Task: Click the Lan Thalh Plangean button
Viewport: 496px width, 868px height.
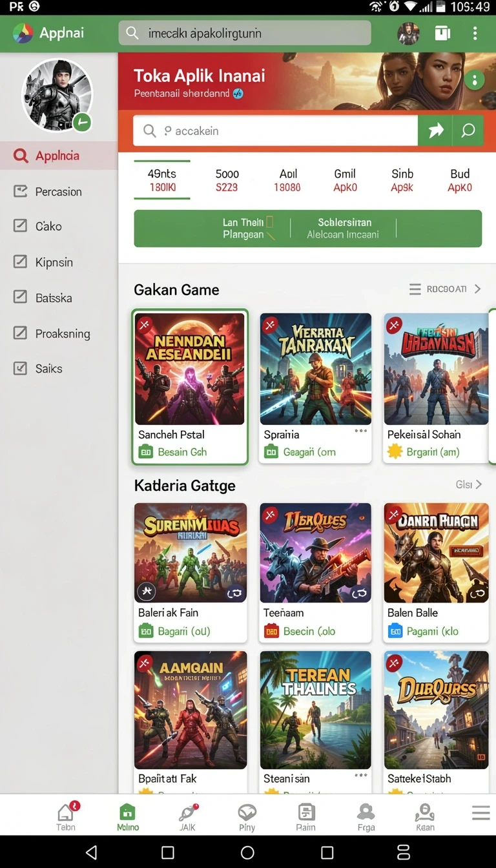Action: click(x=249, y=228)
